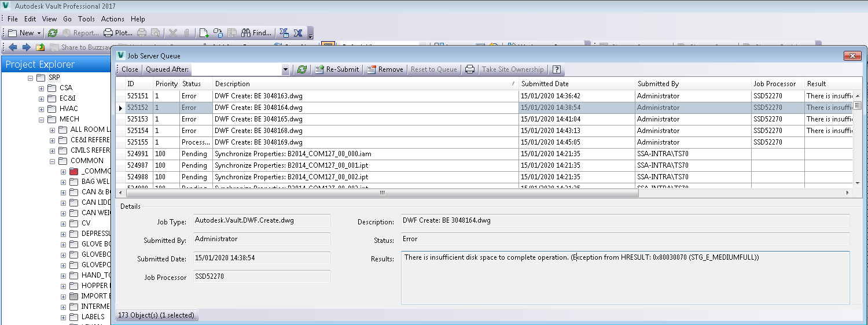Remove the selected job from queue

coord(385,69)
